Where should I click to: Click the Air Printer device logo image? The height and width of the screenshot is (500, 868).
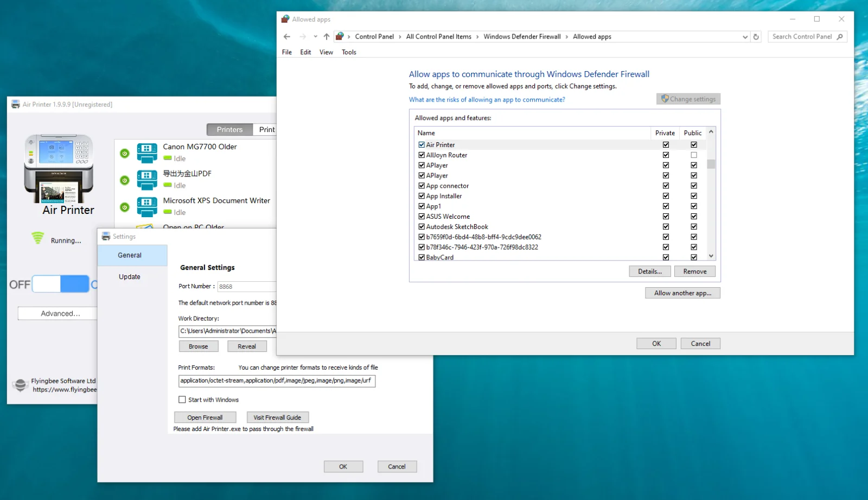[x=59, y=168]
